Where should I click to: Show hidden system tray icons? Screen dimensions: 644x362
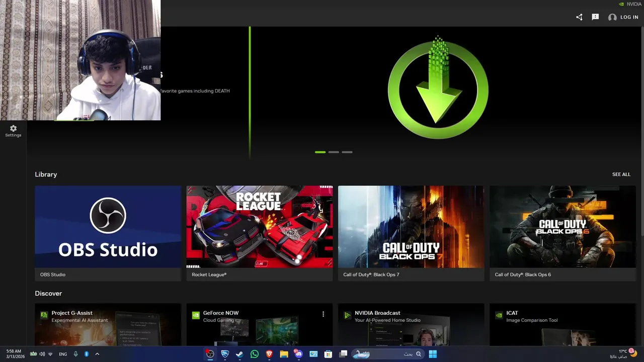tap(97, 354)
